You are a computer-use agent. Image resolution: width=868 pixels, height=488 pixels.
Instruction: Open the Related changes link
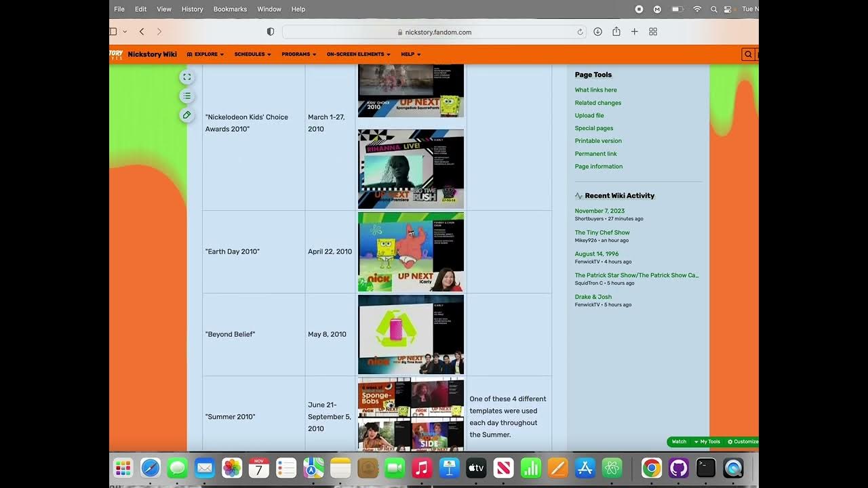coord(598,103)
